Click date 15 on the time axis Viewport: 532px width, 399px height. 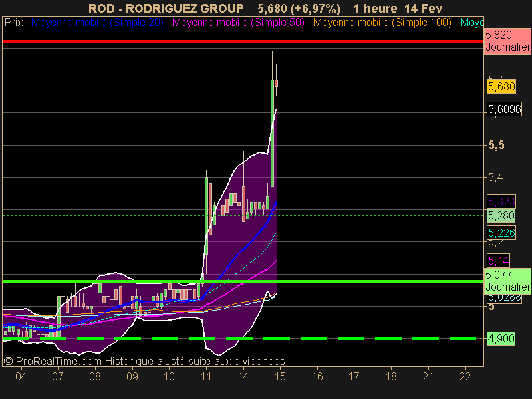pyautogui.click(x=280, y=376)
